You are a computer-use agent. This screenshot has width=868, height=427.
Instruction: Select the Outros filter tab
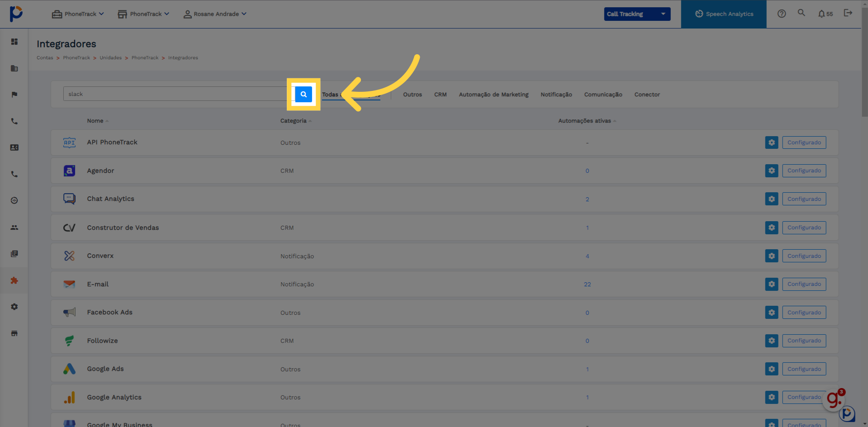tap(413, 95)
